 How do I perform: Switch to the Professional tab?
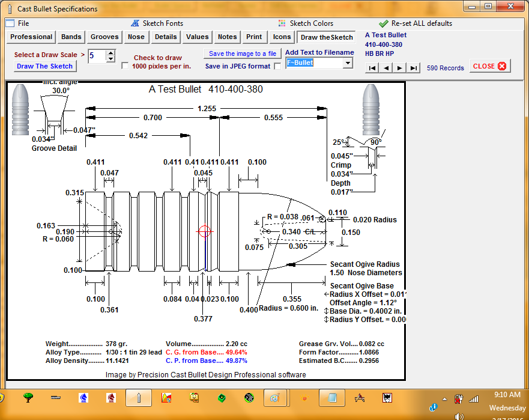click(31, 37)
